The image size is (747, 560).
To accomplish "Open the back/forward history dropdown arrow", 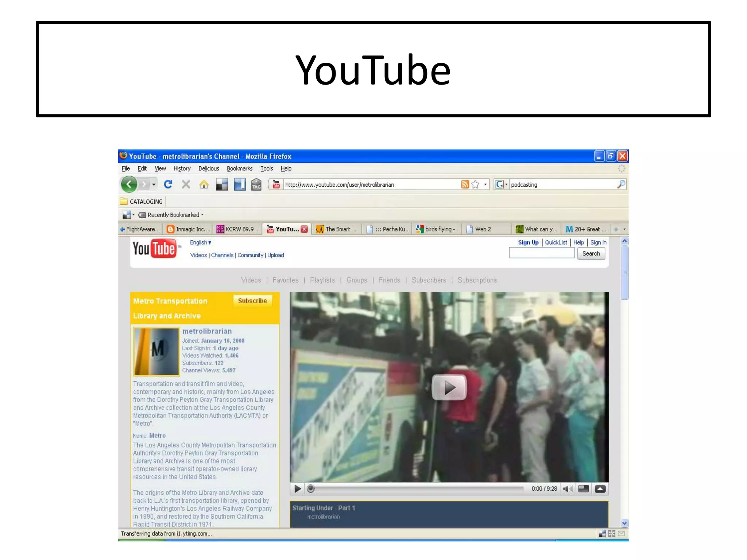I will pos(154,184).
